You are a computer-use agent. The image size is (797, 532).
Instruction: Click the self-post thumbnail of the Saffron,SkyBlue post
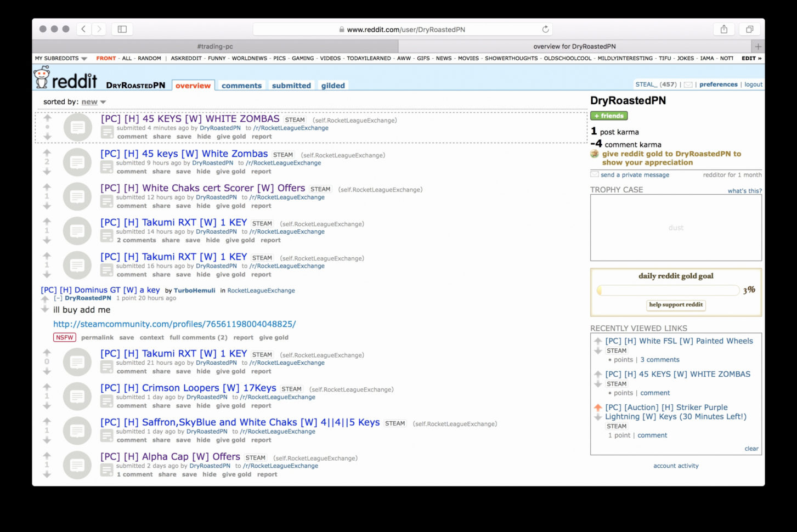[77, 431]
